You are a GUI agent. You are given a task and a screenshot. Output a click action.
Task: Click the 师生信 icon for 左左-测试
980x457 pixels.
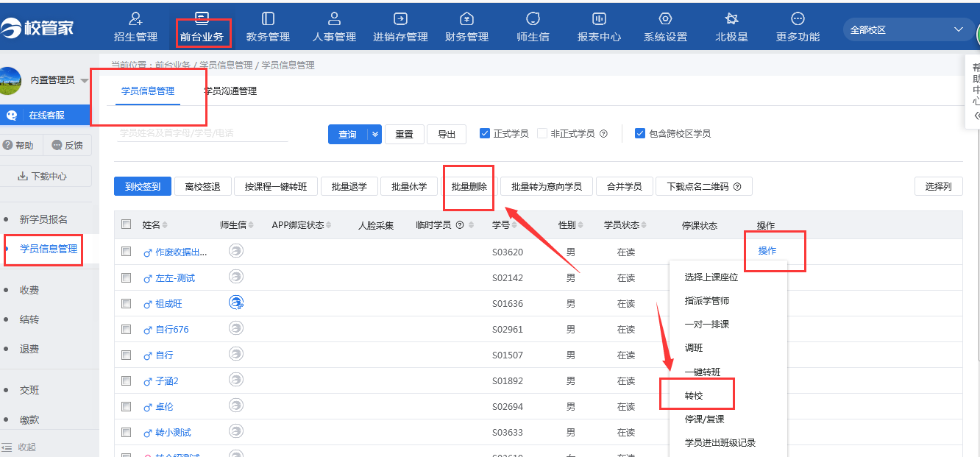point(236,277)
